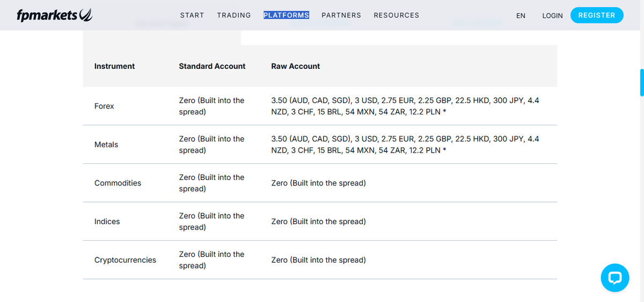Click Indices Standard Account cell text
Image resolution: width=644 pixels, height=302 pixels.
pyautogui.click(x=211, y=221)
